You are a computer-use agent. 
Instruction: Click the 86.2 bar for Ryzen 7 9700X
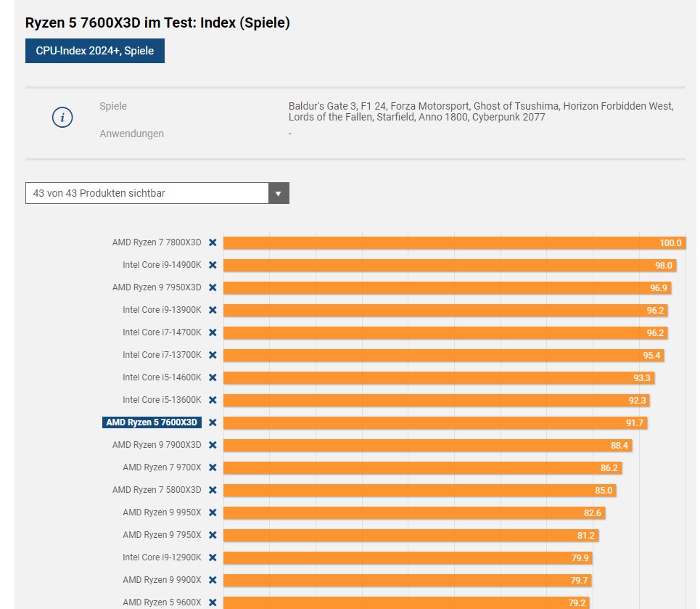pyautogui.click(x=423, y=467)
